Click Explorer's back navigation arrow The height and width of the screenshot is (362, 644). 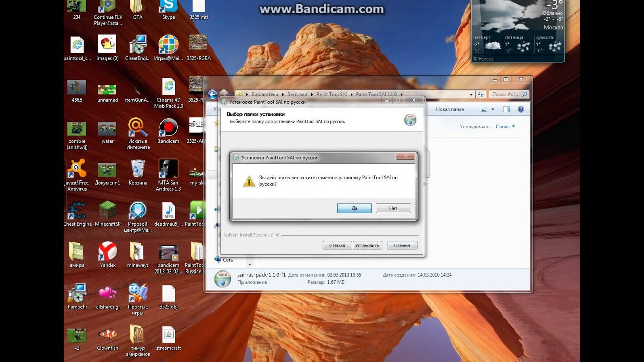coord(212,94)
